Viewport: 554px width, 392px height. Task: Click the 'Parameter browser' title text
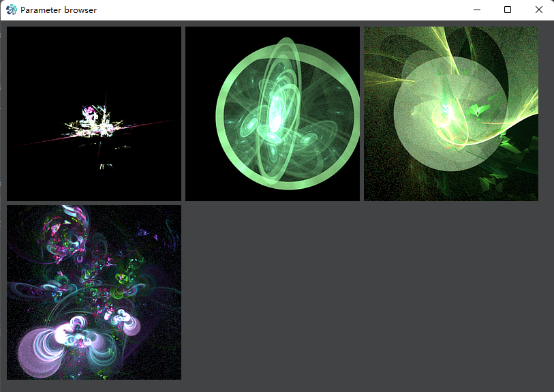59,10
